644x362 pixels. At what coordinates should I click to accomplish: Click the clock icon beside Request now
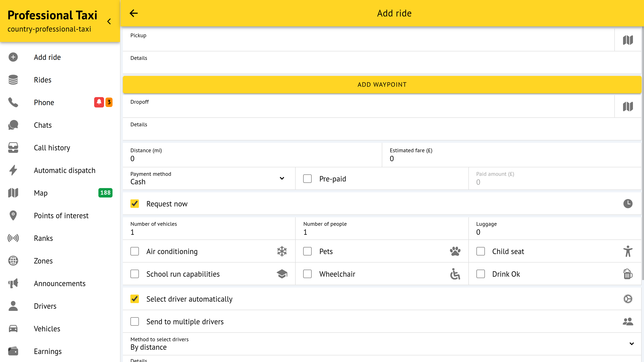tap(628, 204)
